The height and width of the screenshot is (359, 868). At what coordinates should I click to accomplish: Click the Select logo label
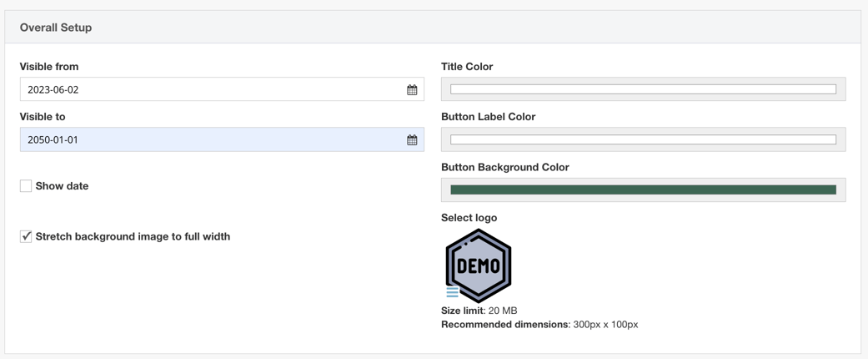pos(469,218)
